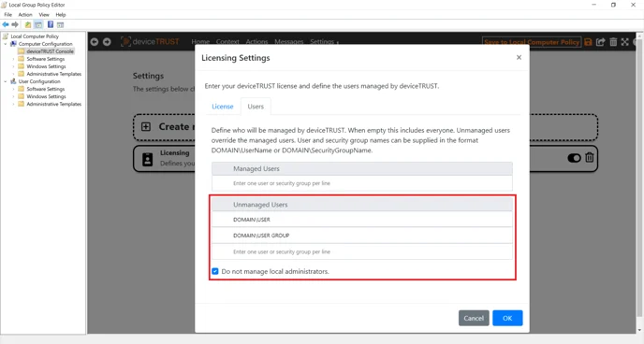Click the Cancel button
644x344 pixels.
tap(474, 318)
